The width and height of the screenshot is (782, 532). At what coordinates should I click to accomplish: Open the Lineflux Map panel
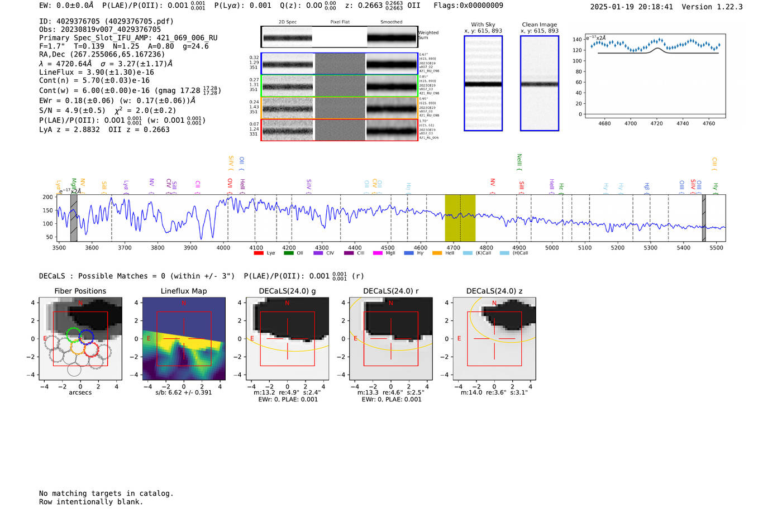coord(184,338)
